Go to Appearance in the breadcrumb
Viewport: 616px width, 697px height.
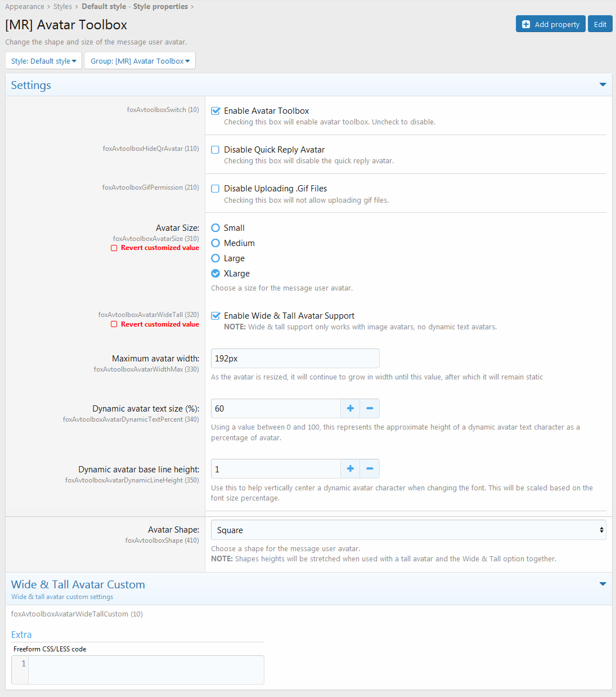25,7
